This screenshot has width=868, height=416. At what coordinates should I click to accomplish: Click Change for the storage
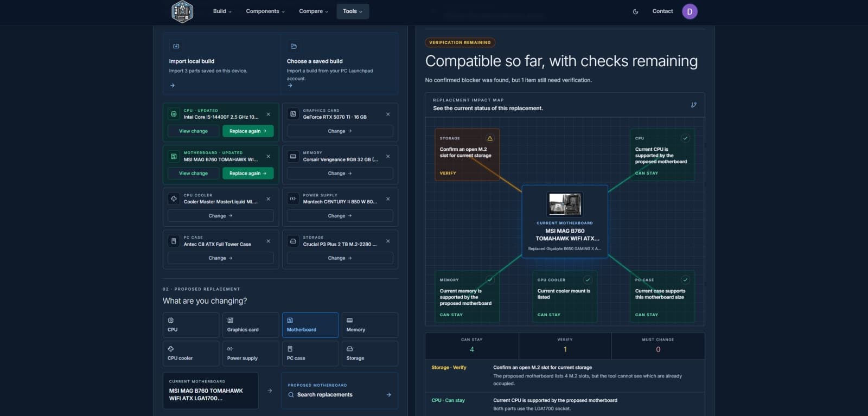[x=340, y=258]
